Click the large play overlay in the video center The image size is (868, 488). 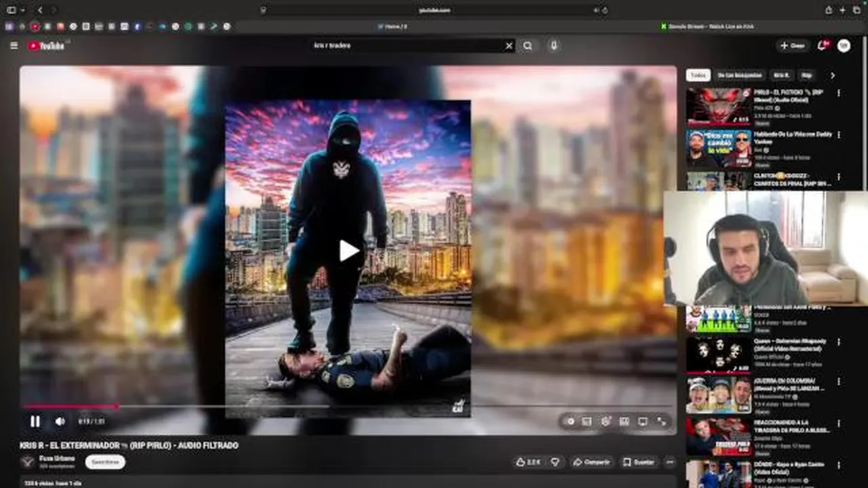coord(349,250)
